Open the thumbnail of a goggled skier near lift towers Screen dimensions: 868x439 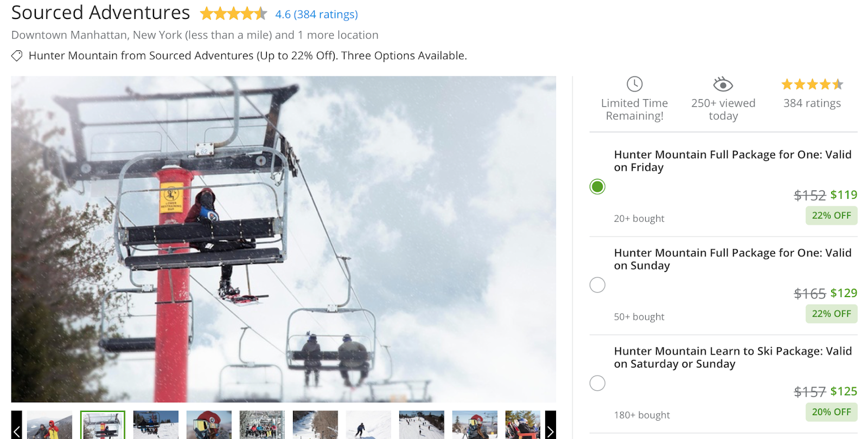pos(475,425)
